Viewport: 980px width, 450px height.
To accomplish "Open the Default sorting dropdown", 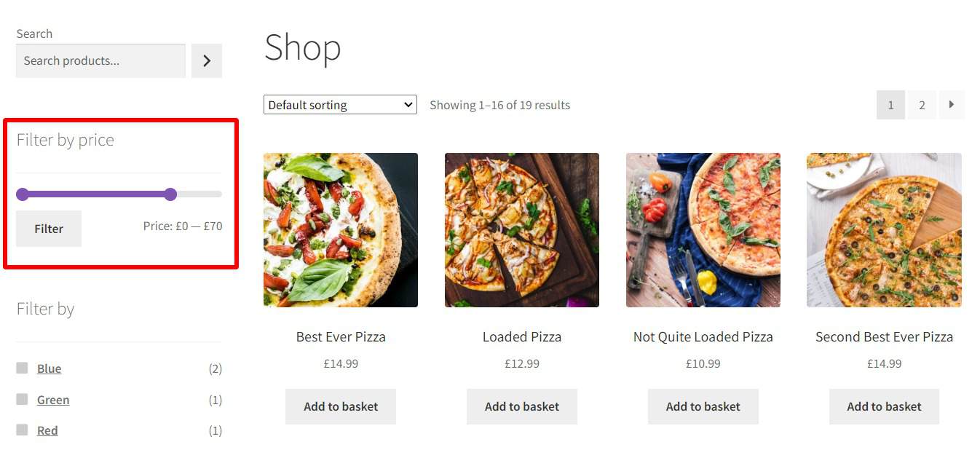I will point(339,104).
